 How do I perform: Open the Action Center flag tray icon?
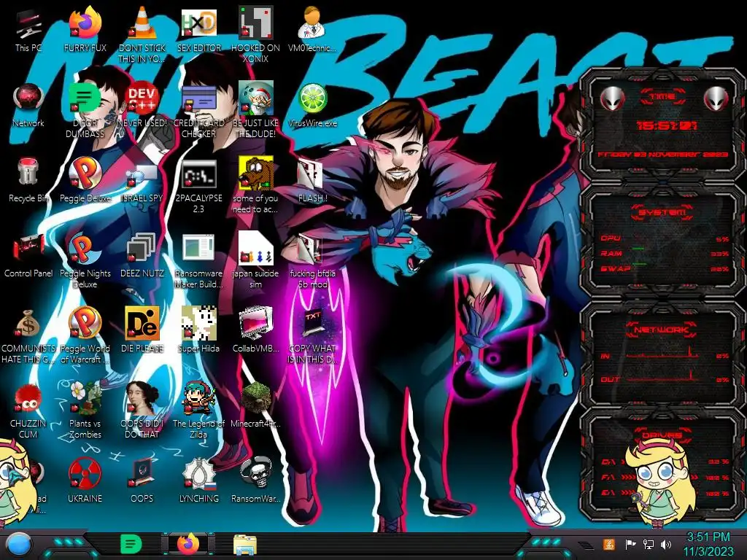point(630,544)
